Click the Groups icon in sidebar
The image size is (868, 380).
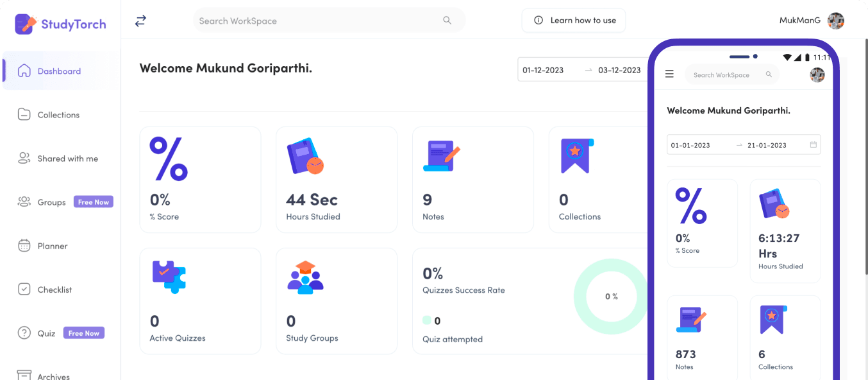point(24,202)
